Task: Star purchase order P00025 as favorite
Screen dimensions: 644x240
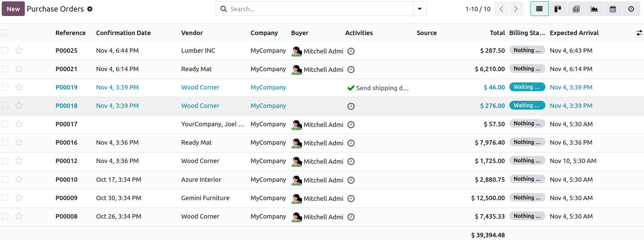Action: click(19, 50)
